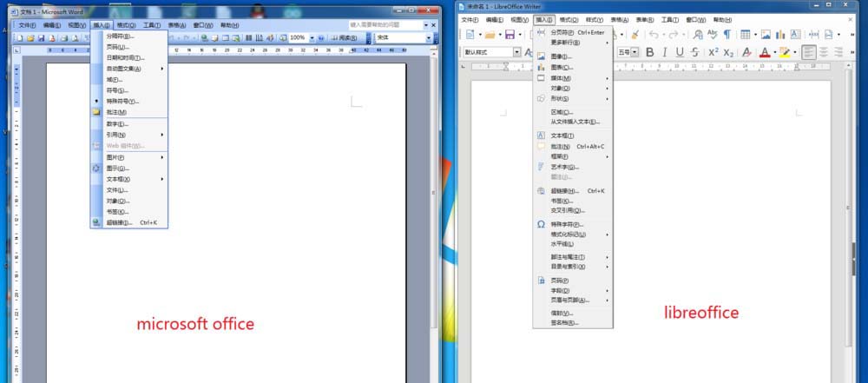Choose 日期和时间 in Word Insert menu
868x383 pixels.
[129, 57]
